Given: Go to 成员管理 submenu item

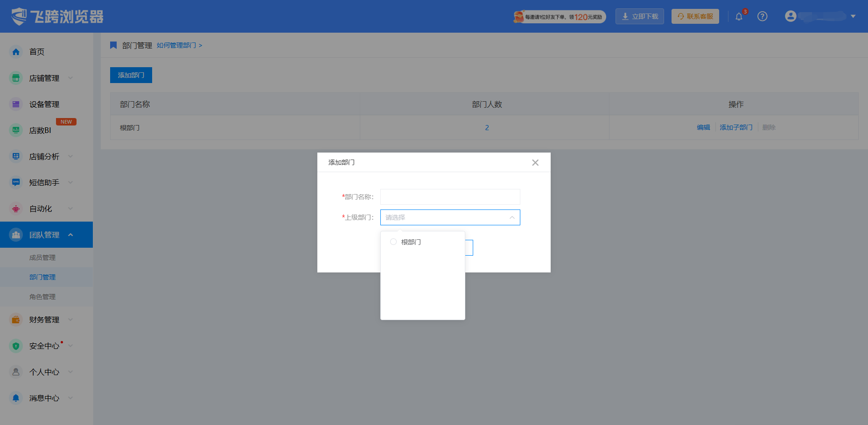Looking at the screenshot, I should click(42, 258).
